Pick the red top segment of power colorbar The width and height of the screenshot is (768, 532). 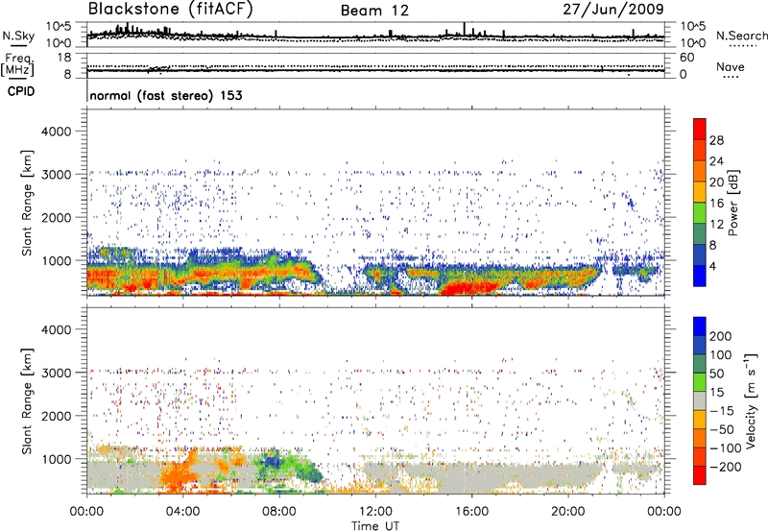(700, 129)
